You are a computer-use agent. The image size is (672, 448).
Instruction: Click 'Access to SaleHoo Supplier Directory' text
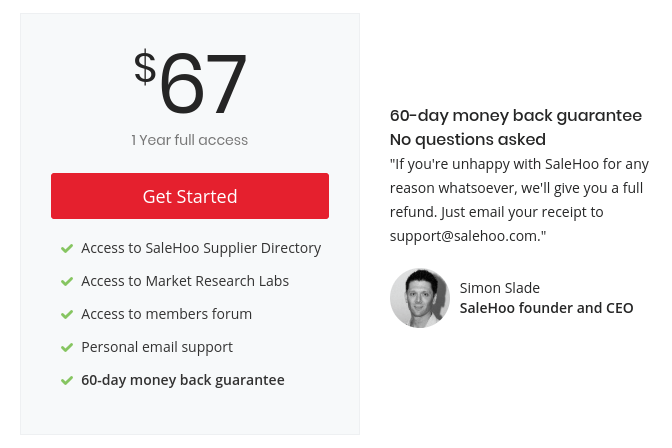coord(201,248)
